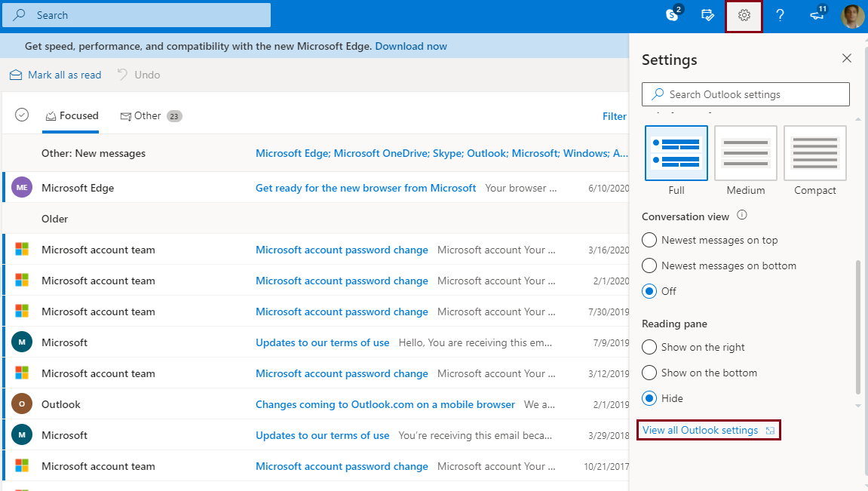Viewport: 868px width, 491px height.
Task: Click the Microsoft avatar on 7/9/2019 email
Action: (x=22, y=342)
